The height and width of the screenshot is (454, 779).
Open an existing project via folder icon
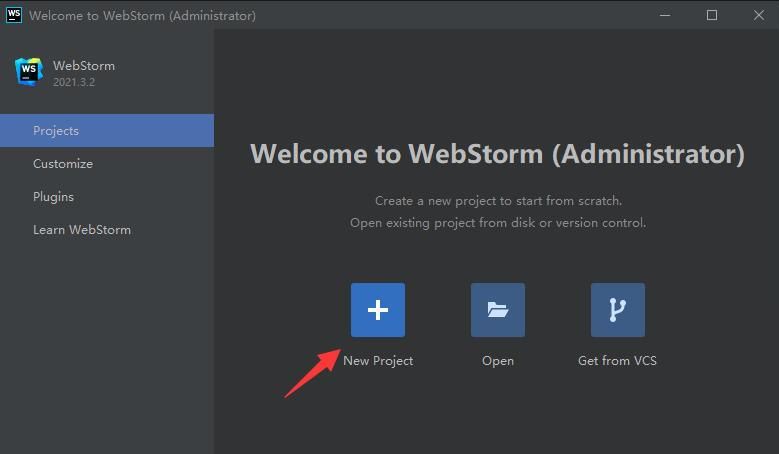coord(497,310)
